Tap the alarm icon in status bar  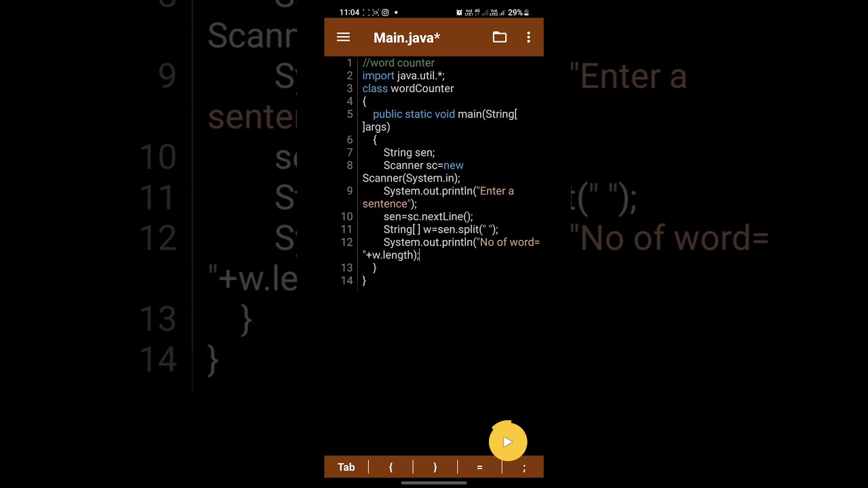459,12
